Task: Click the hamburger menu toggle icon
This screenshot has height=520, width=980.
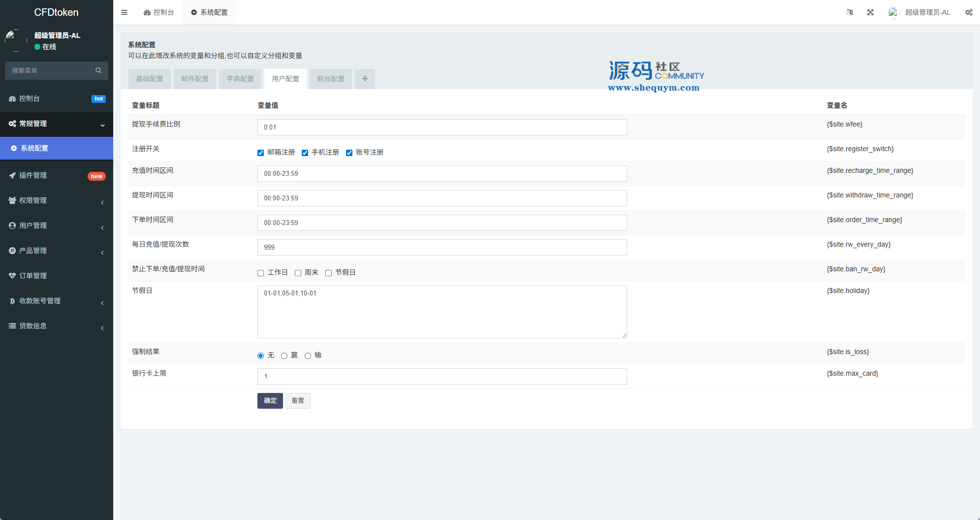Action: click(x=124, y=12)
